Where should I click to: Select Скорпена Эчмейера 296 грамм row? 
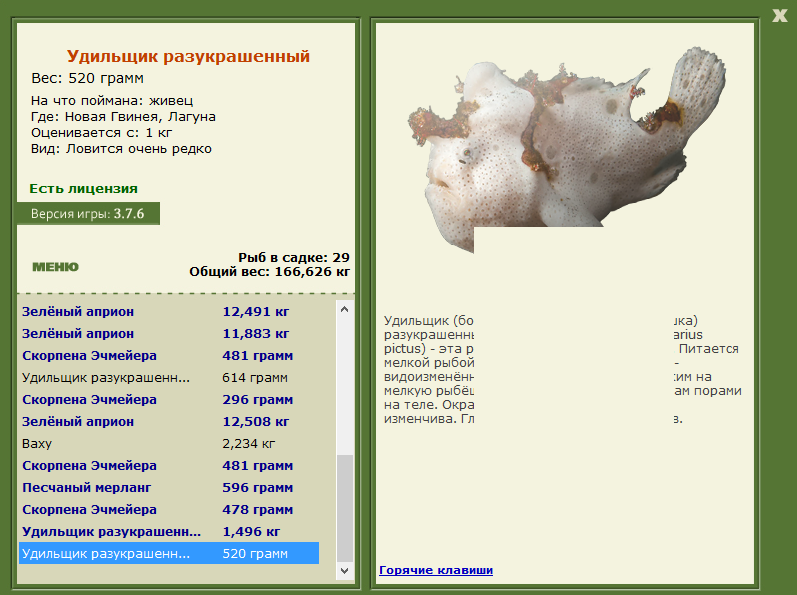[x=169, y=399]
